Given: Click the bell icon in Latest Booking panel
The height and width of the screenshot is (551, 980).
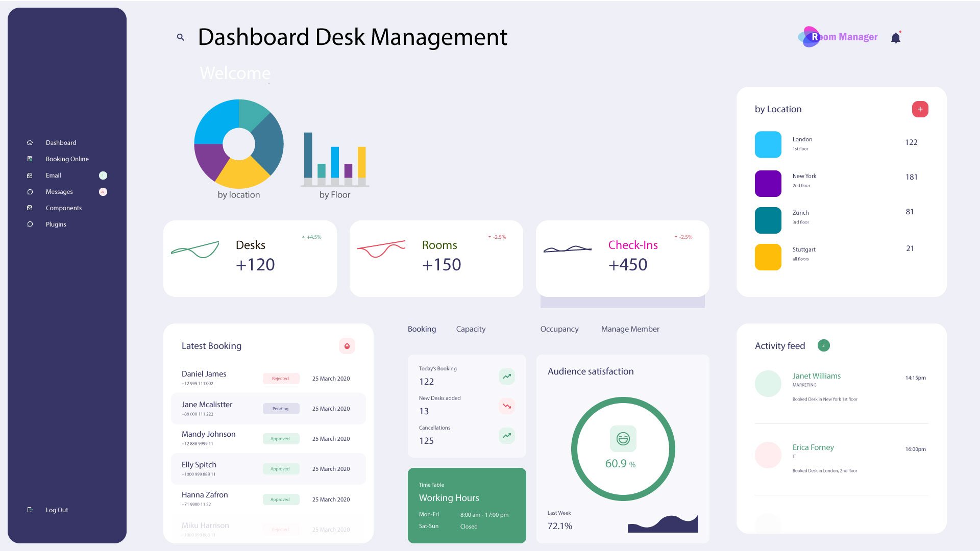Looking at the screenshot, I should coord(347,346).
